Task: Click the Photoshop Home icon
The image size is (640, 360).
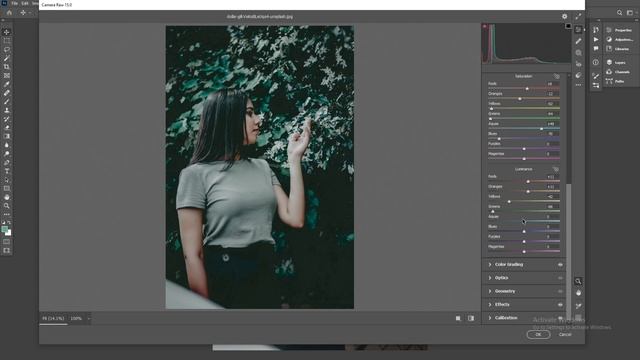Action: point(9,13)
